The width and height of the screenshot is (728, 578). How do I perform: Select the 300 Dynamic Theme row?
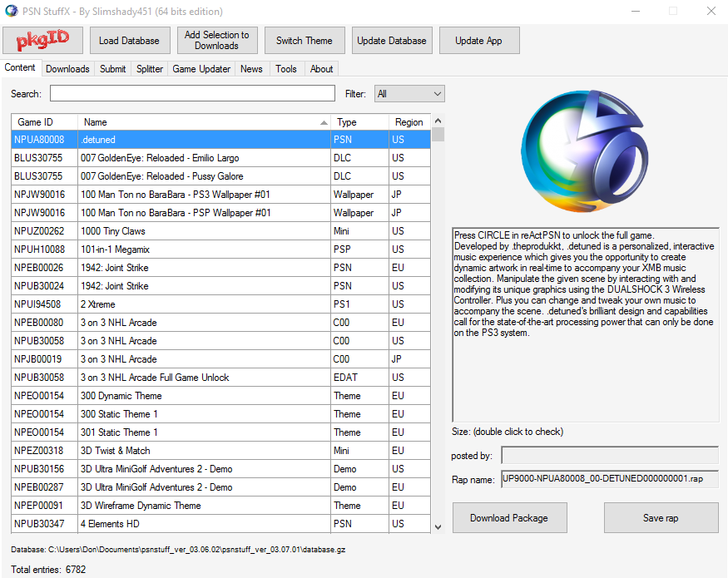pyautogui.click(x=221, y=396)
